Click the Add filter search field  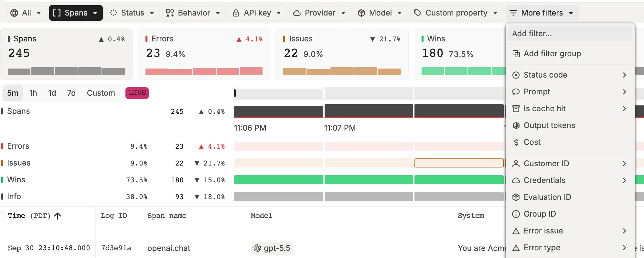coord(570,34)
